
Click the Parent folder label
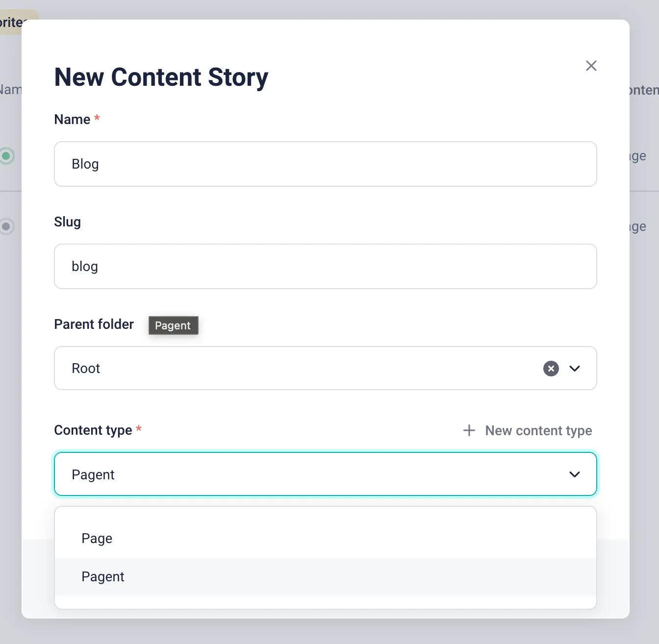[x=94, y=324]
